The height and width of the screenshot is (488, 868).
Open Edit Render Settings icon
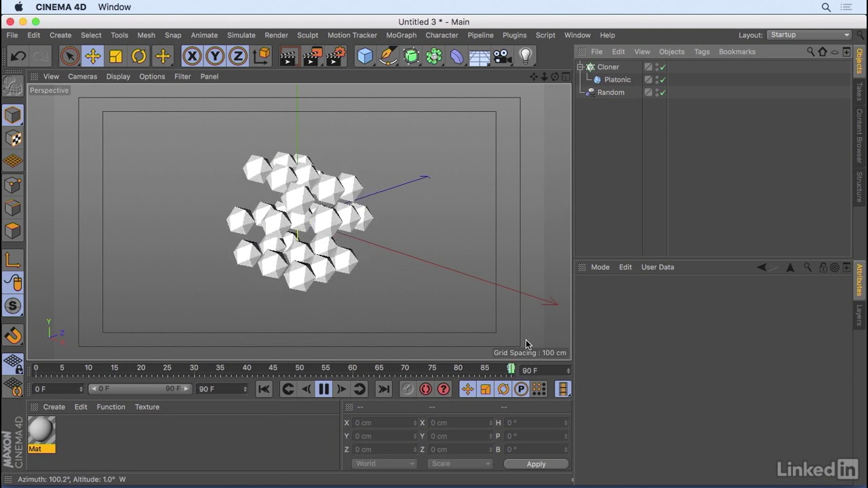pyautogui.click(x=336, y=56)
